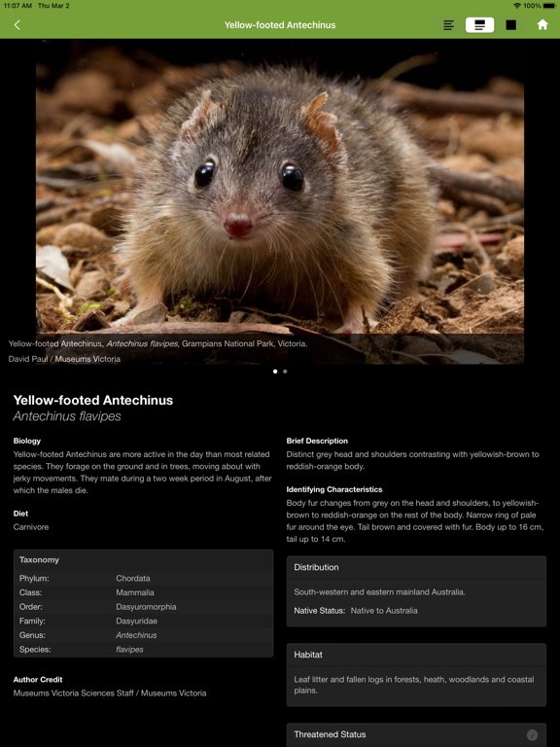Screen dimensions: 560x747
Task: Select the image-and-text layout icon
Action: click(x=479, y=24)
